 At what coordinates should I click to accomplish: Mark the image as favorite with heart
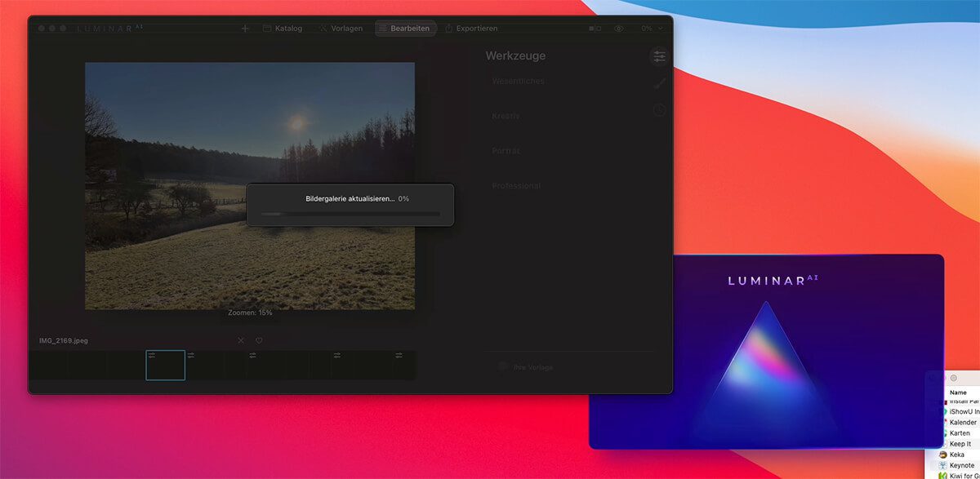259,340
